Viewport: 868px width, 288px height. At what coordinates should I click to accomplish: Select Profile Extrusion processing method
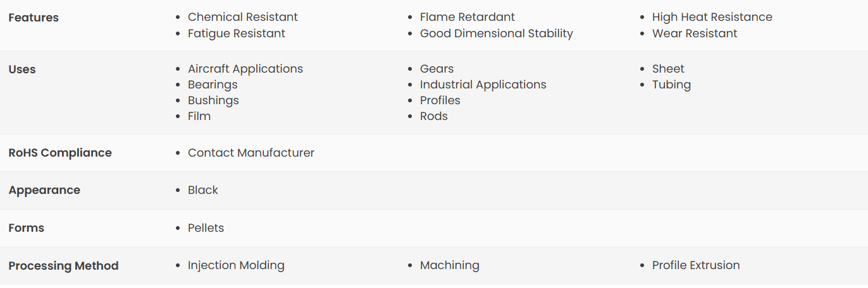(696, 265)
